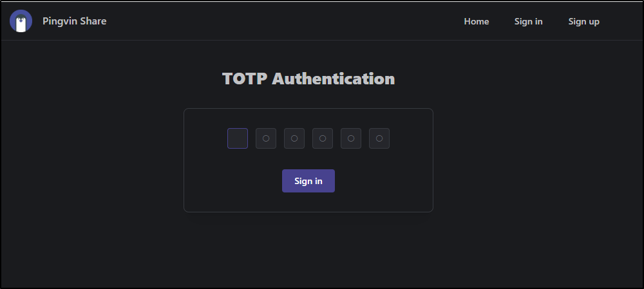644x289 pixels.
Task: Click the Pingvin Share penguin logo
Action: (21, 21)
